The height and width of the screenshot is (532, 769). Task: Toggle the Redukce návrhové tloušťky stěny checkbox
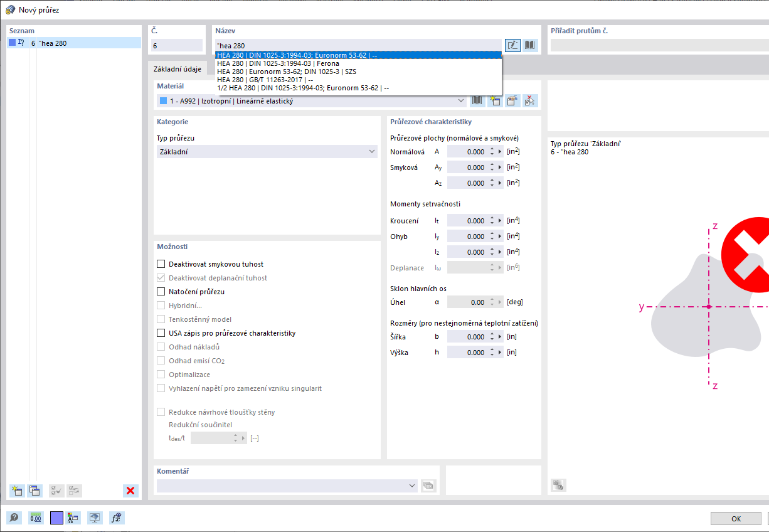click(x=161, y=412)
